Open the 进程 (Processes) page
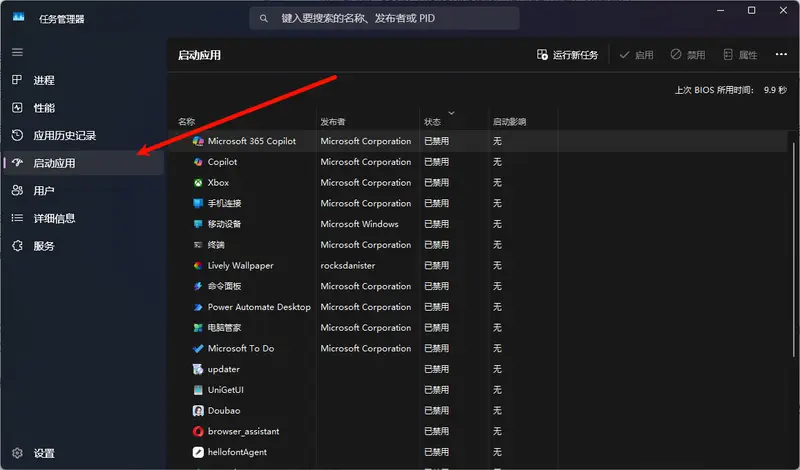 pos(83,80)
